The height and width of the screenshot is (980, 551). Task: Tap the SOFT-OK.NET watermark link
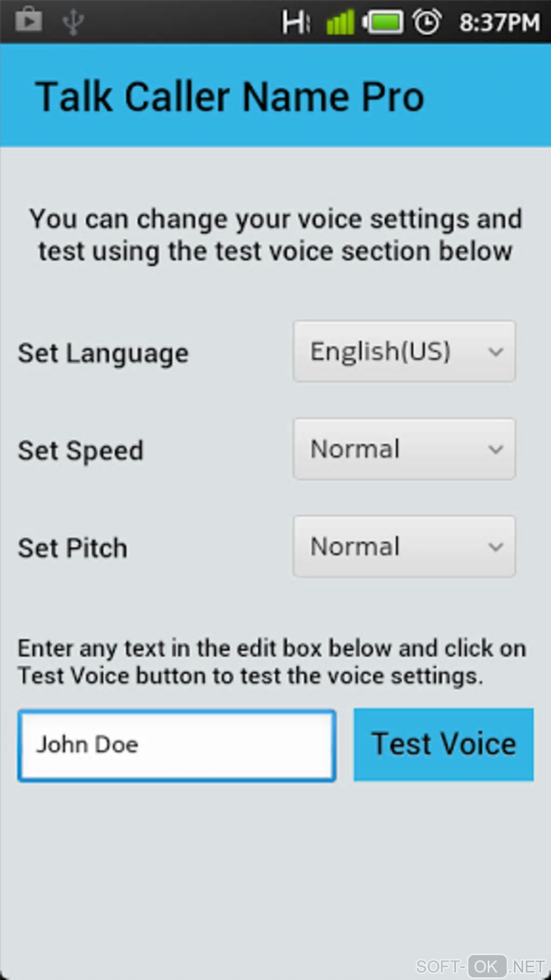pos(480,966)
